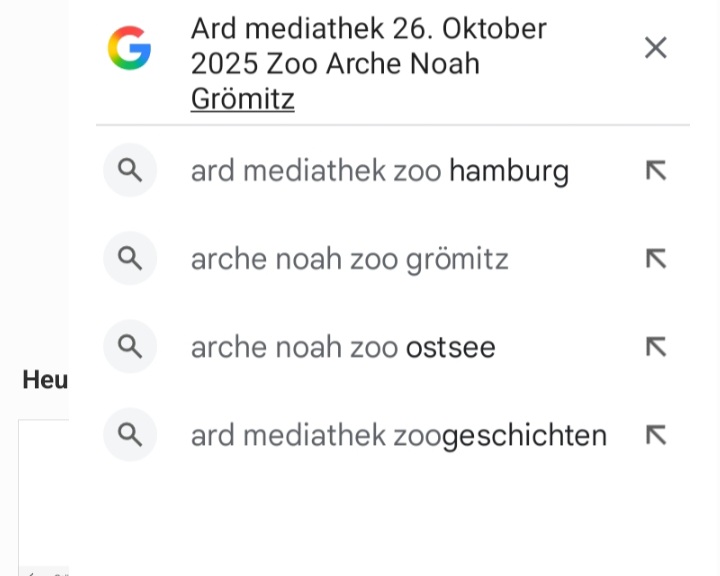Click the search icon next to "arche noah zoo grömitz"

tap(130, 259)
